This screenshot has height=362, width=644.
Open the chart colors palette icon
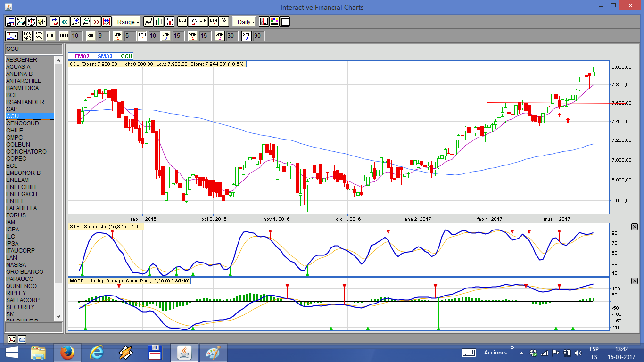274,22
